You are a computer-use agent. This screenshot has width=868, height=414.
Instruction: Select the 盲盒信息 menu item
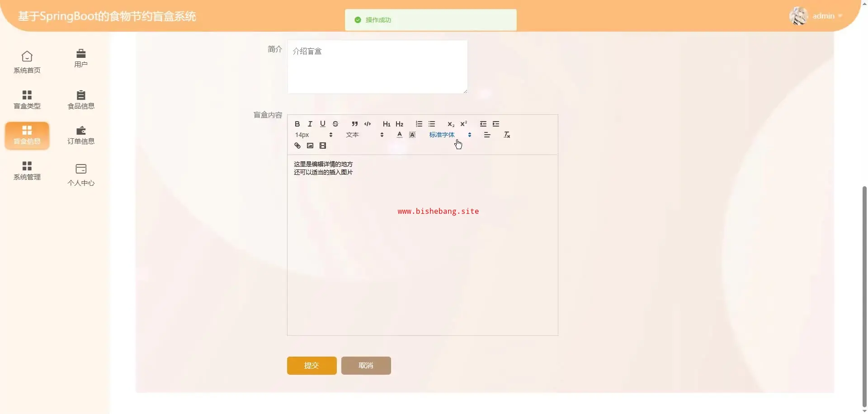tap(27, 135)
